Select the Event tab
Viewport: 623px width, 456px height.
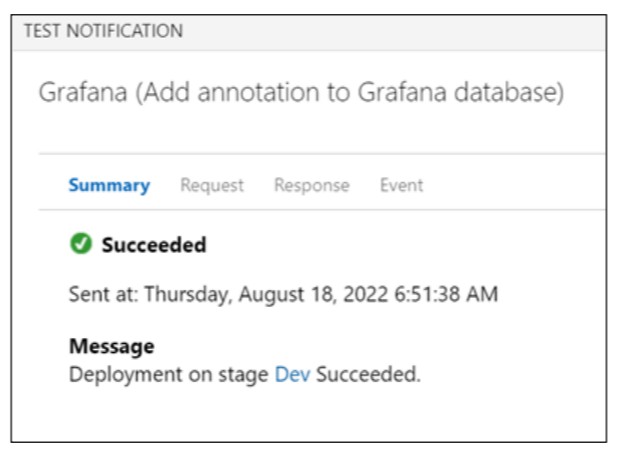(401, 185)
